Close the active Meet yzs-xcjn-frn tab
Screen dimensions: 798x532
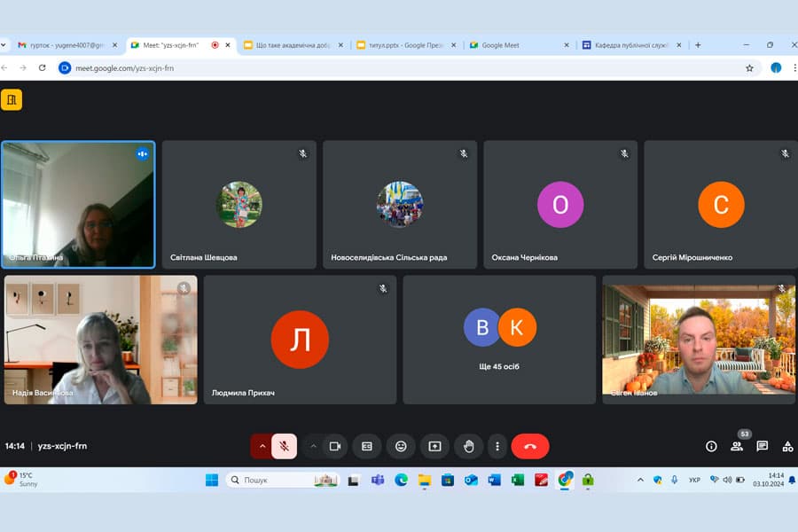coord(228,45)
